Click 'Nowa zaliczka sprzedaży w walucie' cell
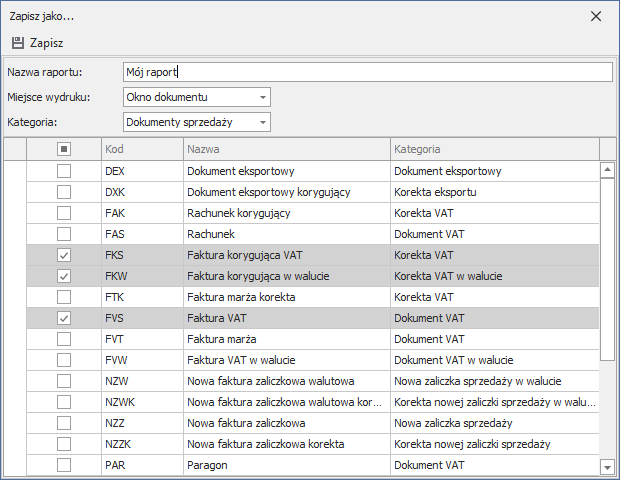The width and height of the screenshot is (620, 480). tap(495, 381)
